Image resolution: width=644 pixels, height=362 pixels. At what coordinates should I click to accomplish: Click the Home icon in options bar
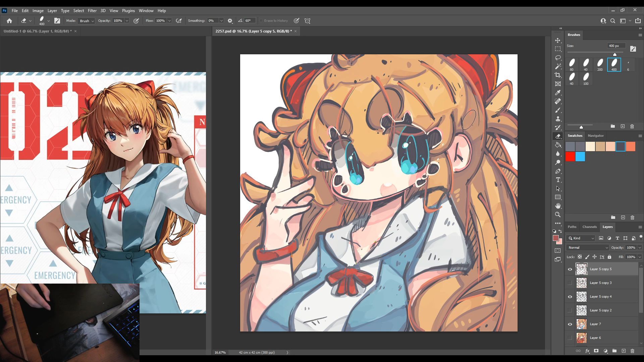tap(9, 21)
